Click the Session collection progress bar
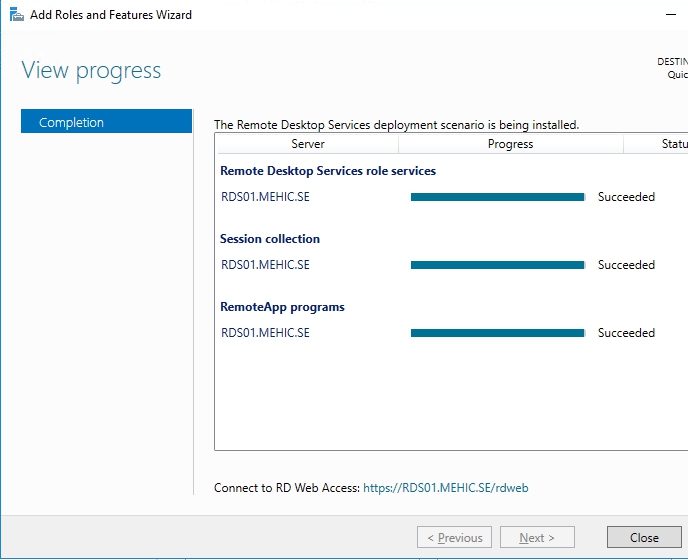The height and width of the screenshot is (560, 688). pos(497,265)
